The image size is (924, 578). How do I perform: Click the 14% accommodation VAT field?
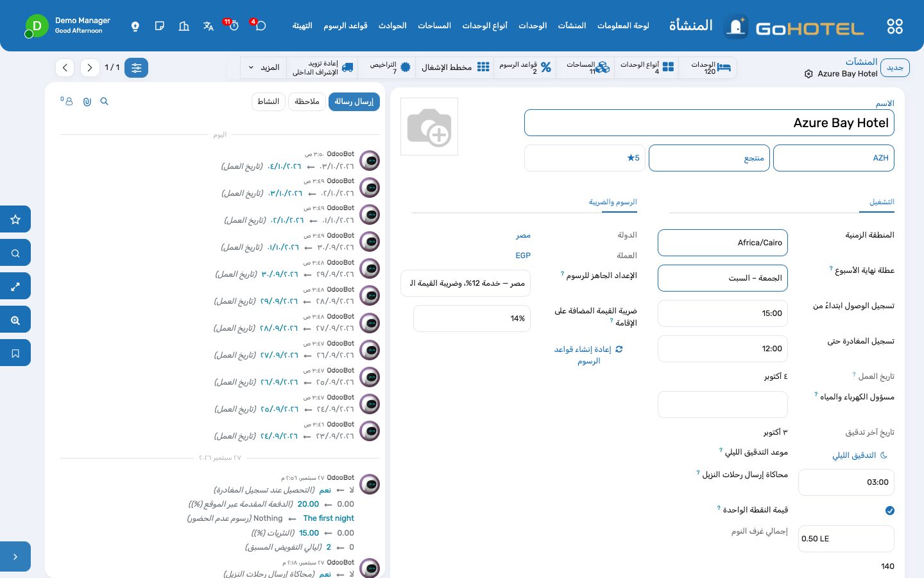[x=472, y=319]
